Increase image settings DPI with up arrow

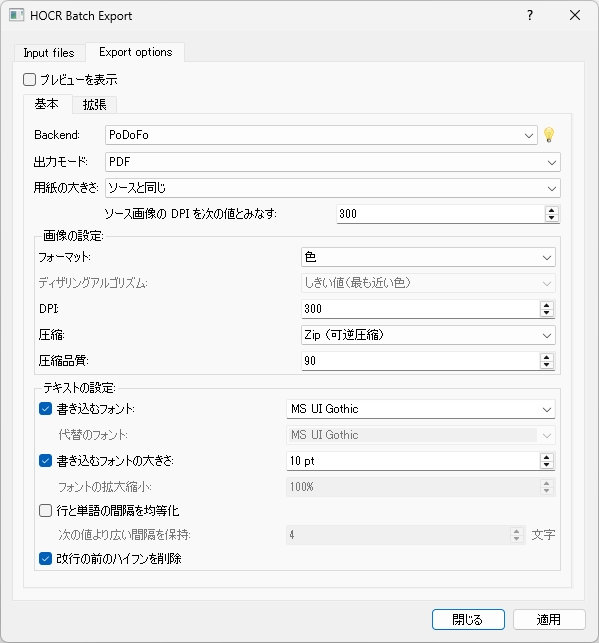click(547, 305)
